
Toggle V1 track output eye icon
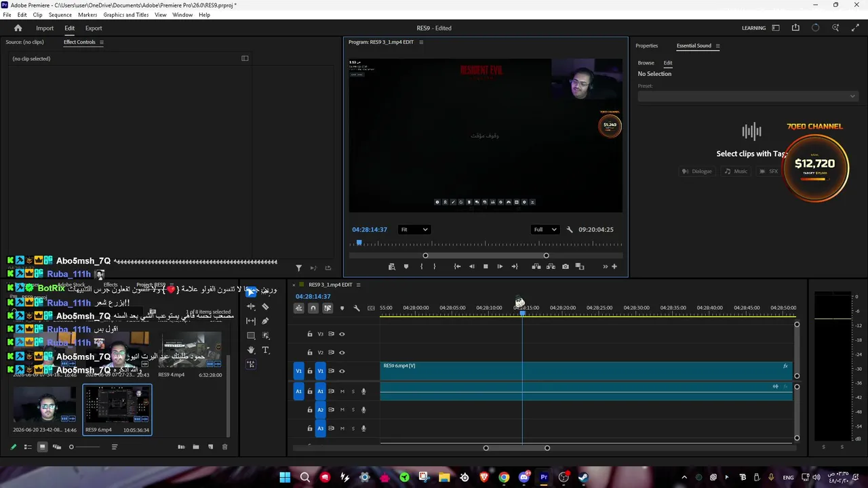(342, 371)
